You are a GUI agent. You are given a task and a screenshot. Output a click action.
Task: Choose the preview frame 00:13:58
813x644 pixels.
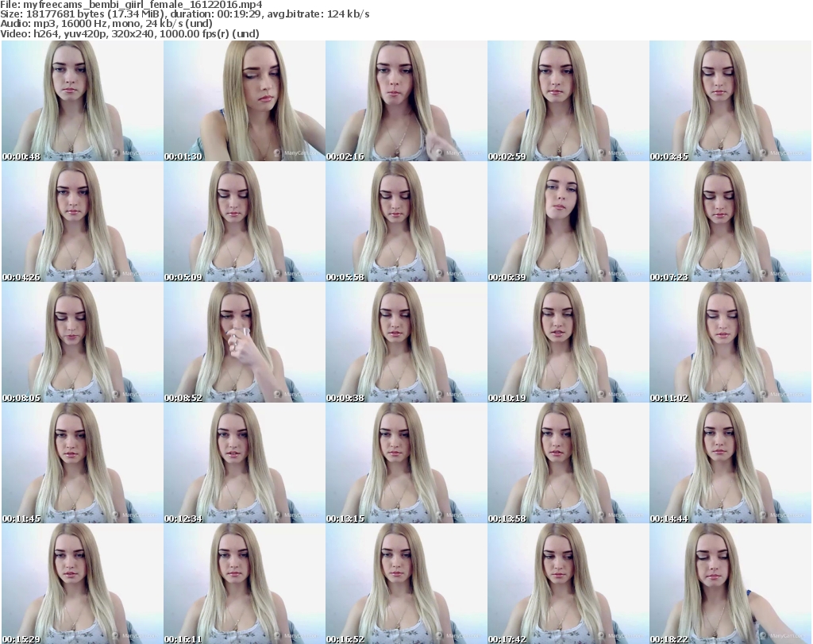pyautogui.click(x=568, y=463)
